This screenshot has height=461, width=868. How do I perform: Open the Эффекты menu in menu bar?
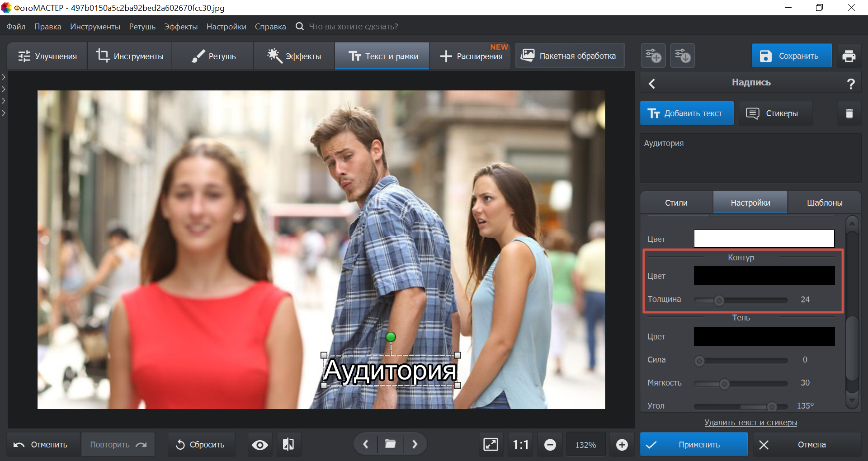(181, 27)
